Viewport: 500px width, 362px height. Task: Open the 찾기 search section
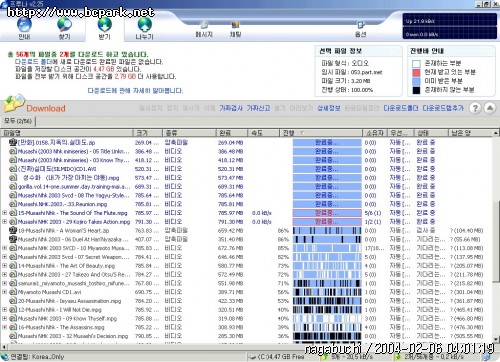coord(64,28)
